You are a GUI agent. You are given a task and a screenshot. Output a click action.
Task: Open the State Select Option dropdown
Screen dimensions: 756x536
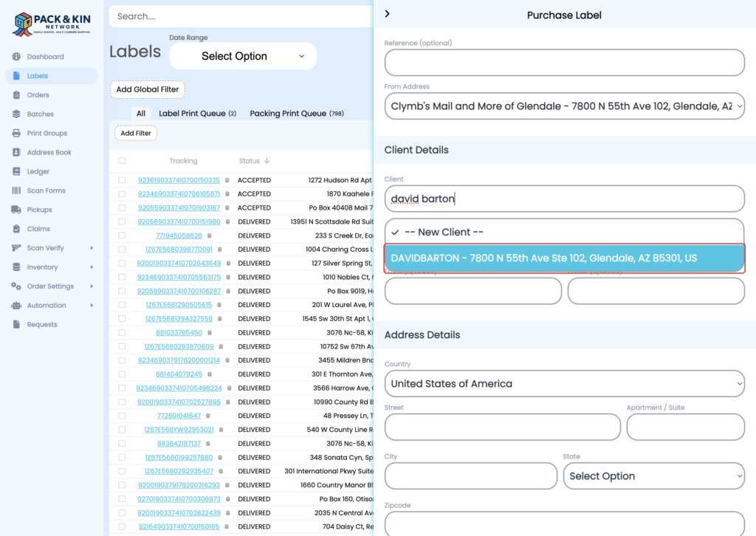click(x=654, y=475)
